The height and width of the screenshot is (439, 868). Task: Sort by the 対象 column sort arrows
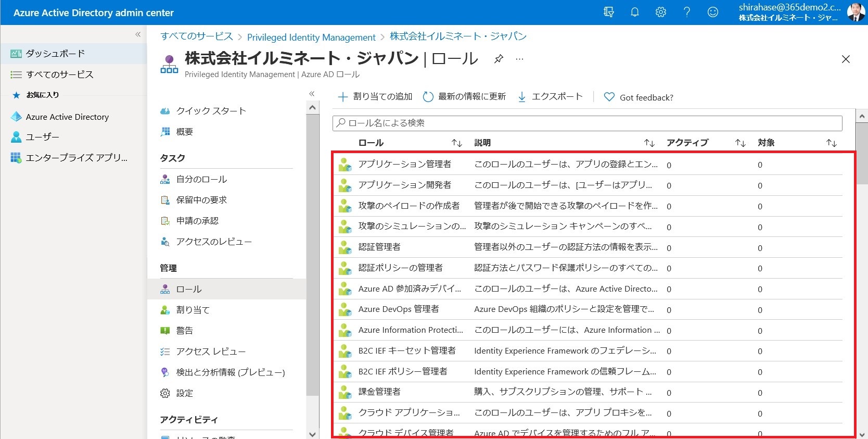point(832,143)
